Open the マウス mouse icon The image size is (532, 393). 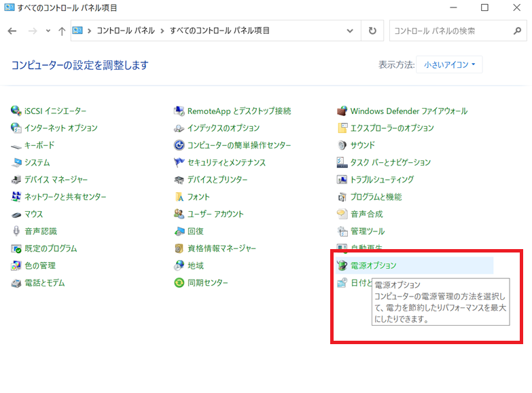tap(16, 214)
